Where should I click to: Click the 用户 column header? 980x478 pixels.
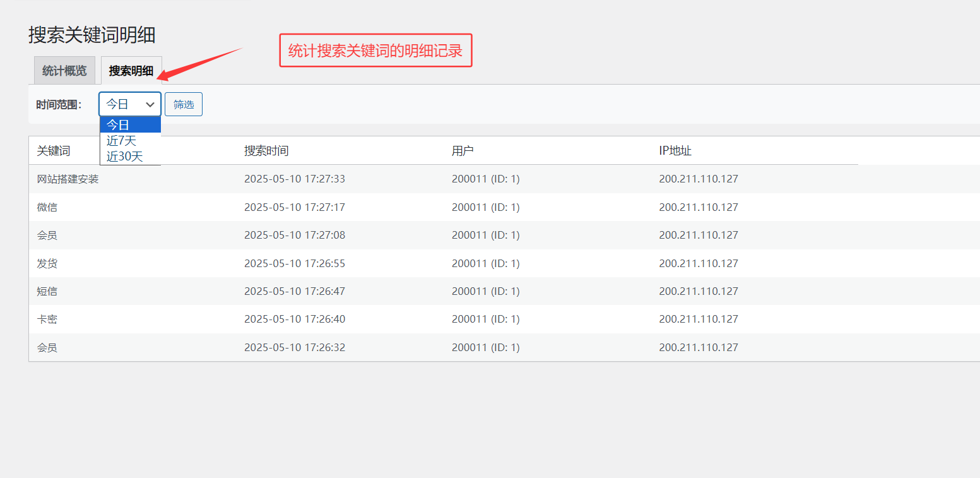pyautogui.click(x=463, y=151)
